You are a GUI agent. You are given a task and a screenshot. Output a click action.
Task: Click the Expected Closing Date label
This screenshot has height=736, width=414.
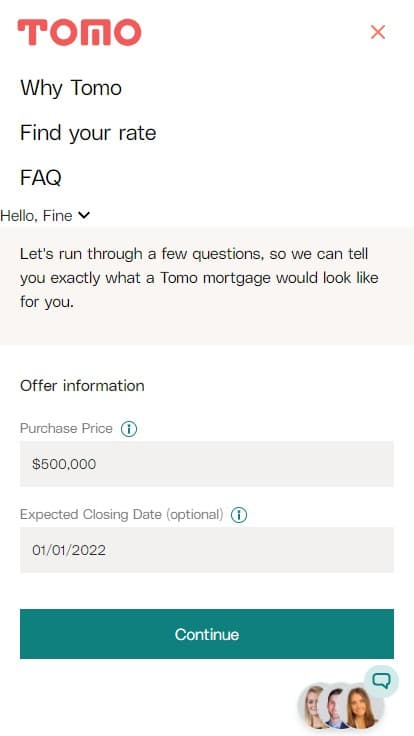[122, 514]
